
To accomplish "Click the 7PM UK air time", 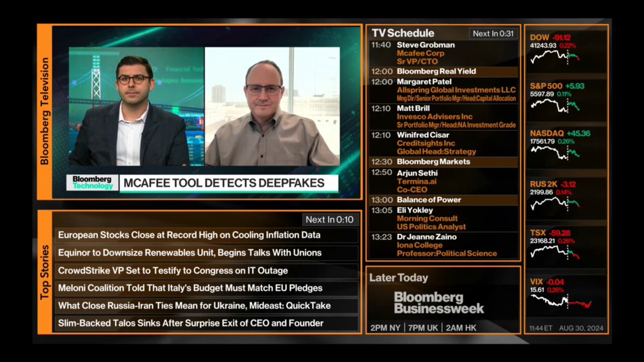I will tap(423, 328).
